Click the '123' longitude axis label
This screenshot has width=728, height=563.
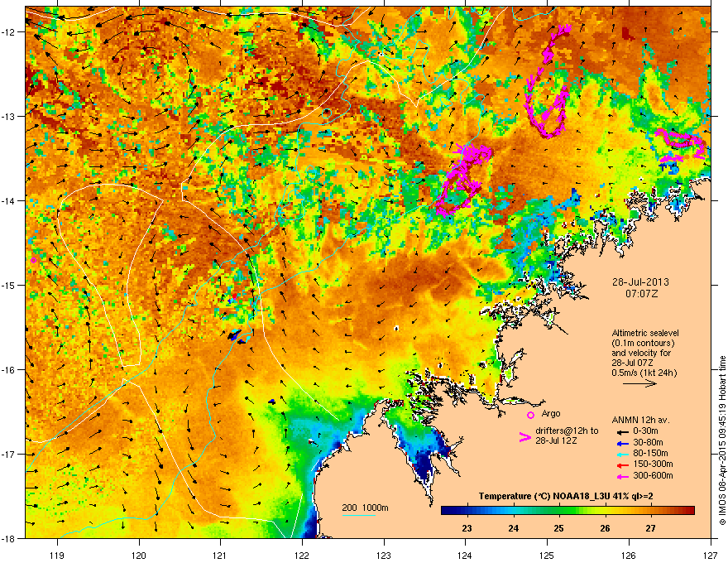tap(384, 555)
